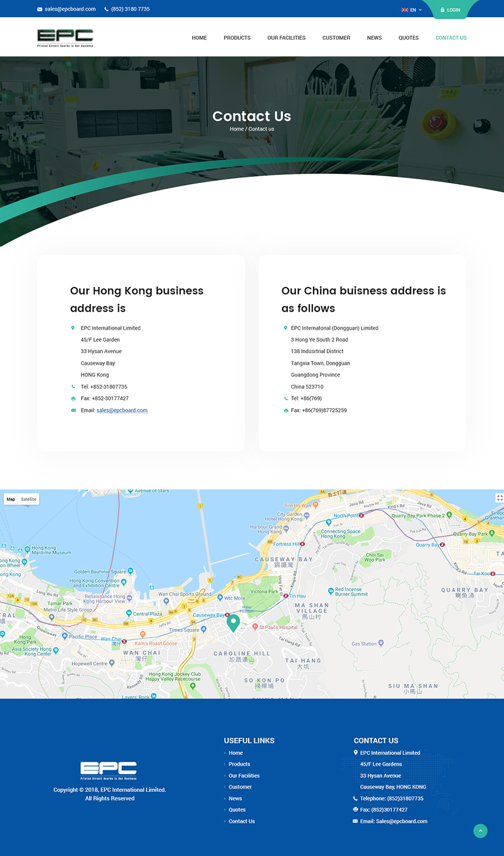Click "Telephone: (852)31807735" footer text
This screenshot has width=504, height=856.
[392, 798]
